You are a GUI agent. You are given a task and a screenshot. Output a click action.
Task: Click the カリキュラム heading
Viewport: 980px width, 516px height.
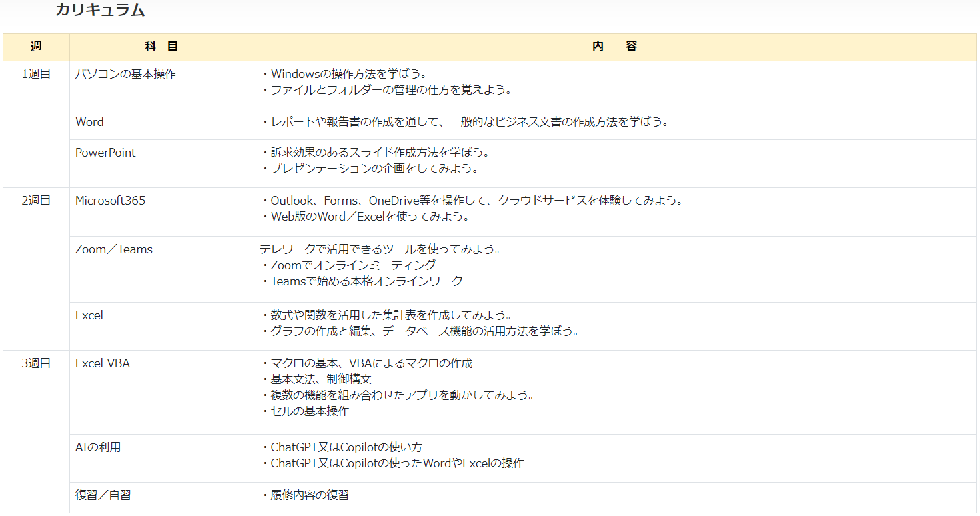click(x=100, y=10)
